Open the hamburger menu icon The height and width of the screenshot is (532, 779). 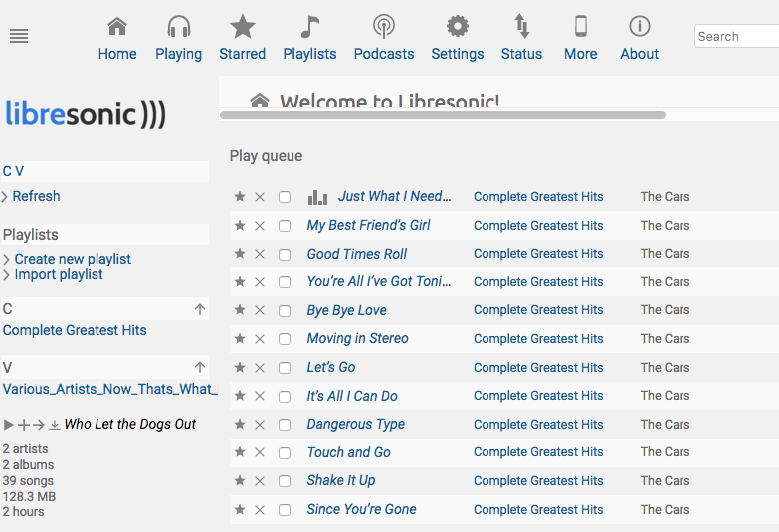tap(19, 36)
